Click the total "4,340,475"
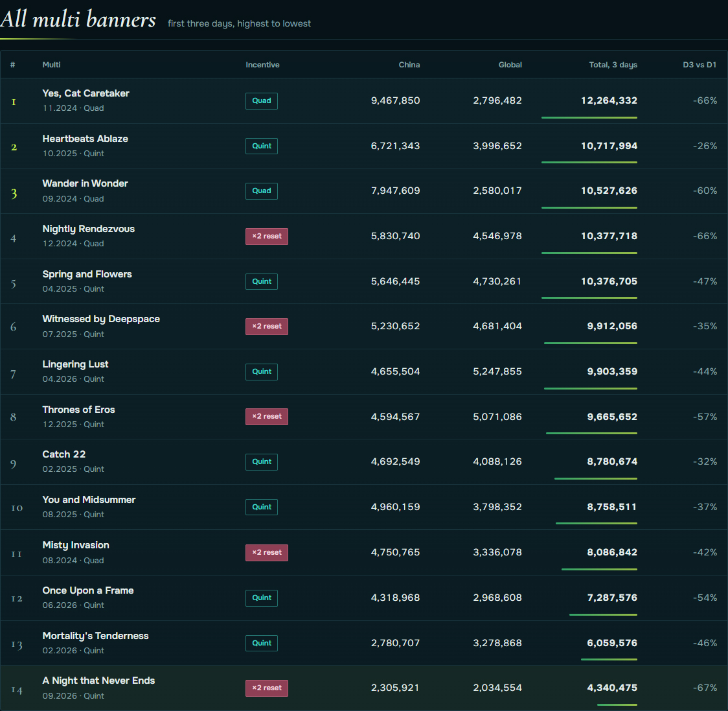The image size is (728, 711). [612, 687]
